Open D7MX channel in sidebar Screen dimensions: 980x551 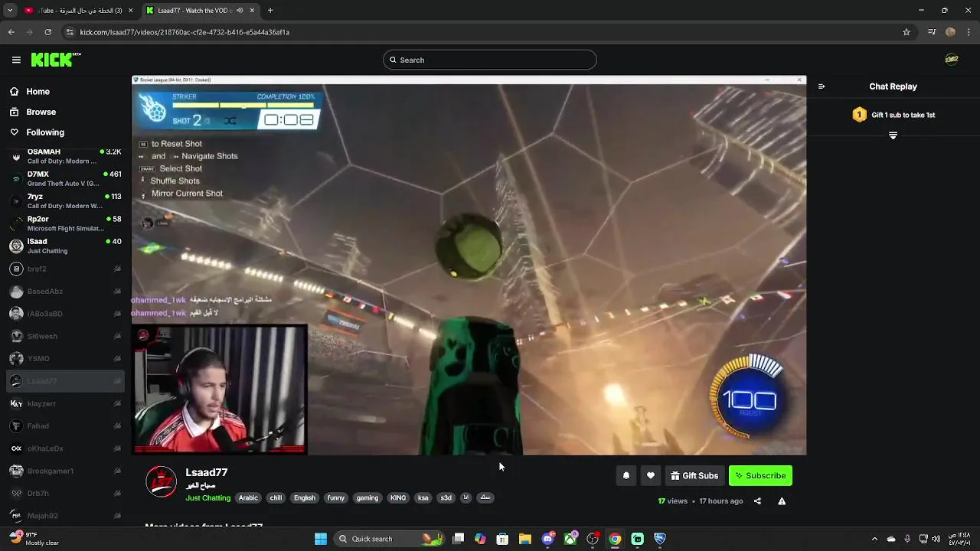coord(65,178)
